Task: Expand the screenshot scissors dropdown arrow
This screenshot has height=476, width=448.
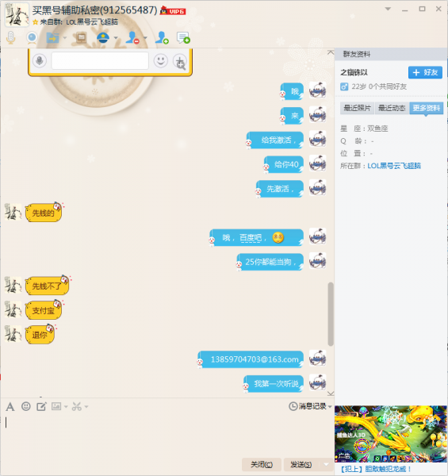Action: point(86,406)
